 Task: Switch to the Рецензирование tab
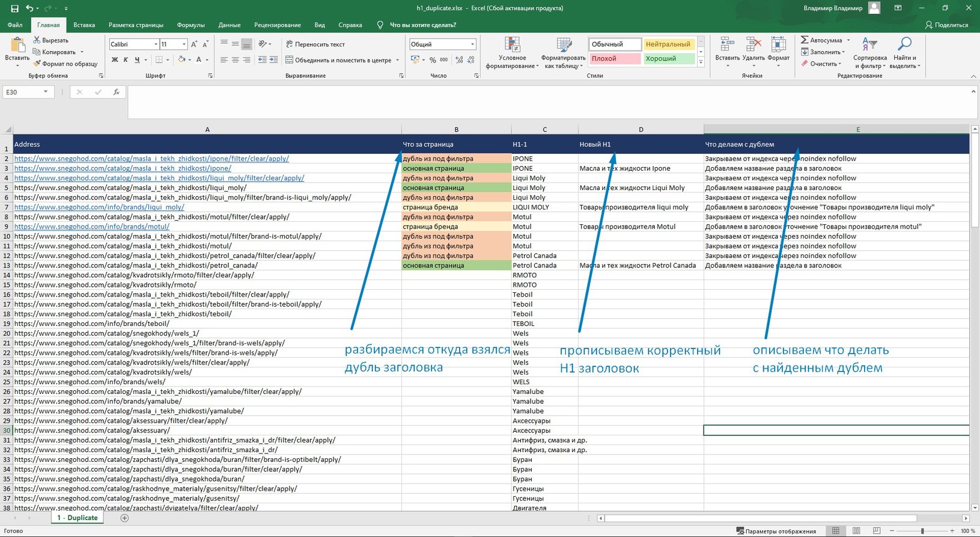(278, 25)
